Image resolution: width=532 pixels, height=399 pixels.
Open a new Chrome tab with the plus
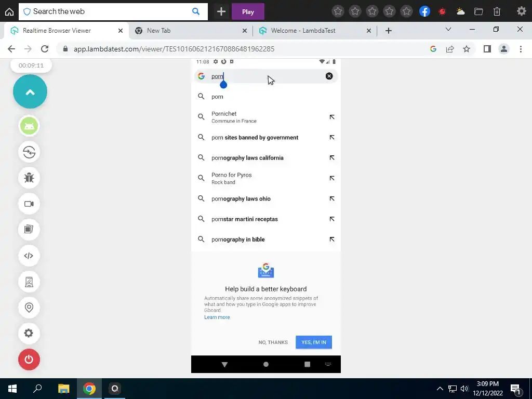tap(389, 31)
